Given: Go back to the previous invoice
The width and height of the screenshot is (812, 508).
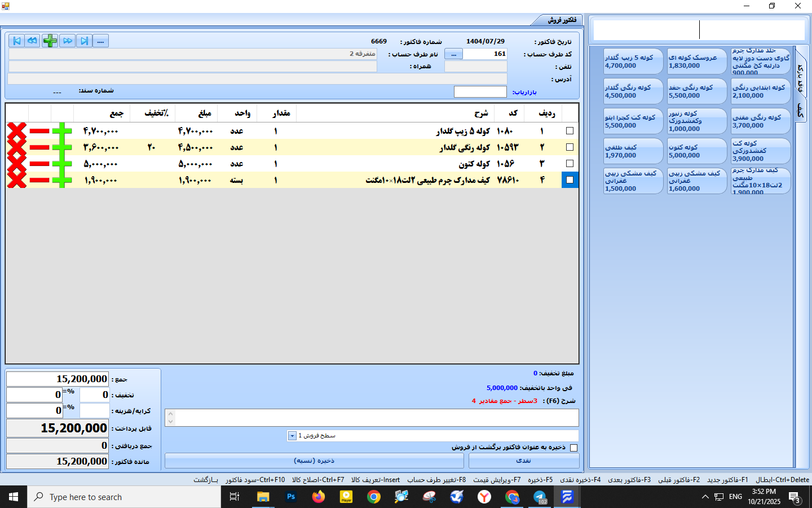Looking at the screenshot, I should 33,41.
